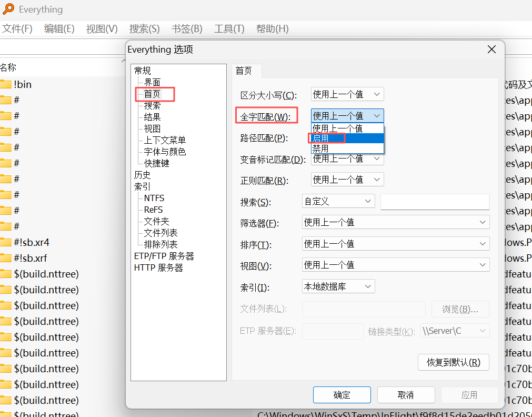
Task: Select HTTP 服务器 in the options tree
Action: [158, 267]
